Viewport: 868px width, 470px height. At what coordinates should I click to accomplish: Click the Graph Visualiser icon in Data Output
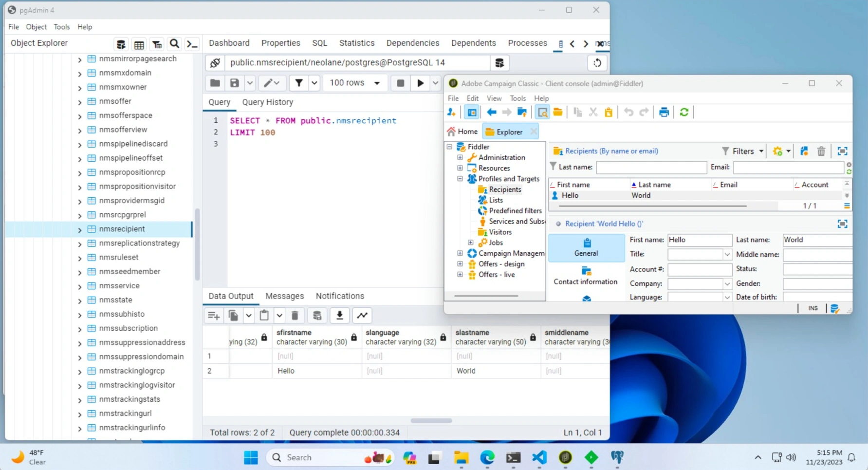362,316
